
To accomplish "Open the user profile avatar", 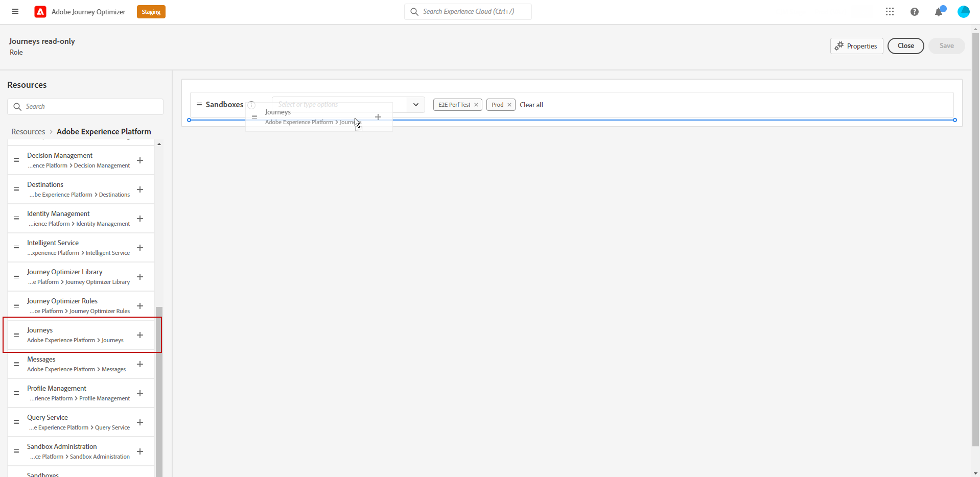I will [x=964, y=12].
